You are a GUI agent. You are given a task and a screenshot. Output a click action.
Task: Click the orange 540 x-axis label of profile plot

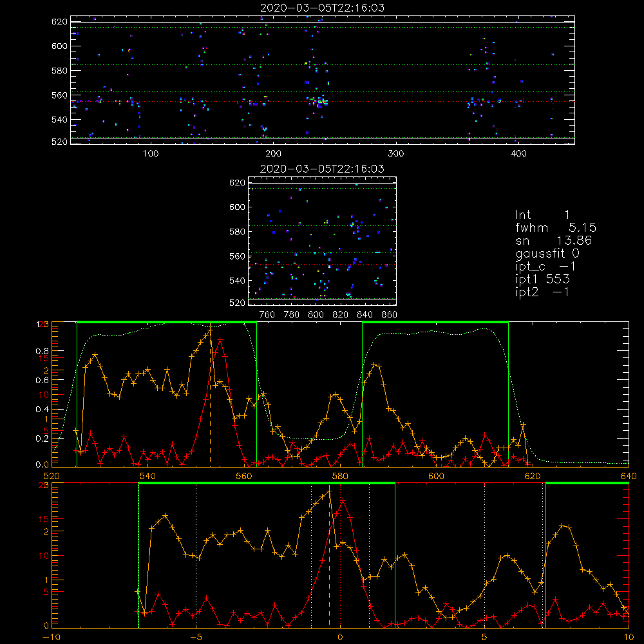pos(148,477)
